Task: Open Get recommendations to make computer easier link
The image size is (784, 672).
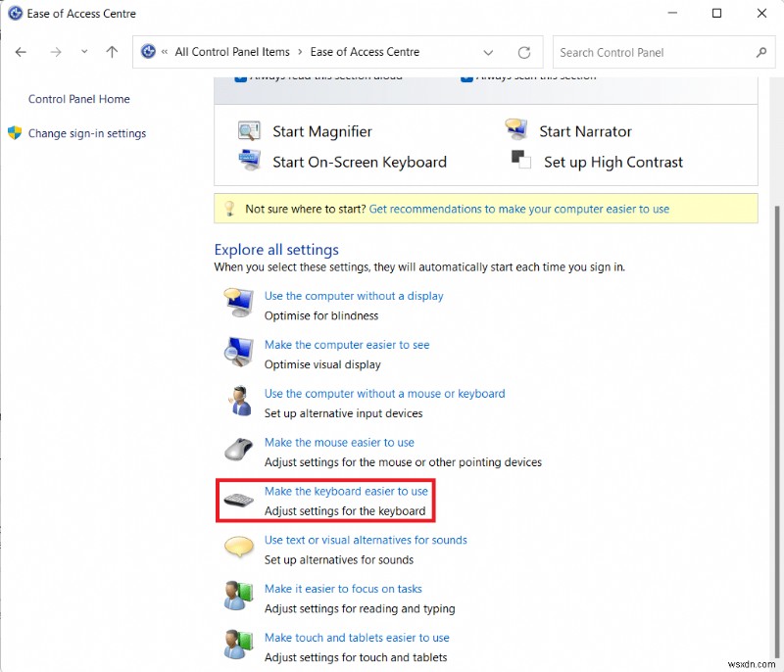Action: (x=519, y=209)
